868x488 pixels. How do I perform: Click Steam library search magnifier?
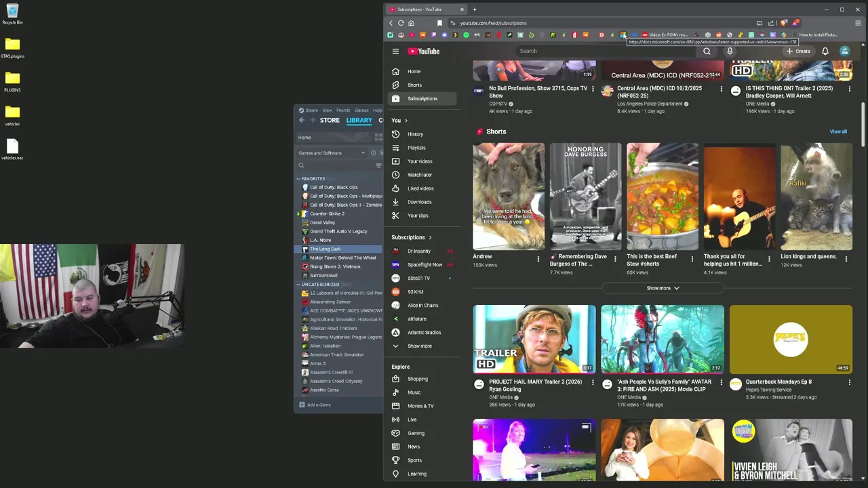click(x=301, y=165)
